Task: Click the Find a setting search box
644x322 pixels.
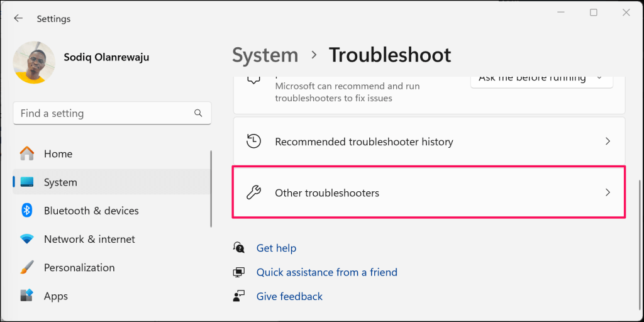Action: (104, 113)
